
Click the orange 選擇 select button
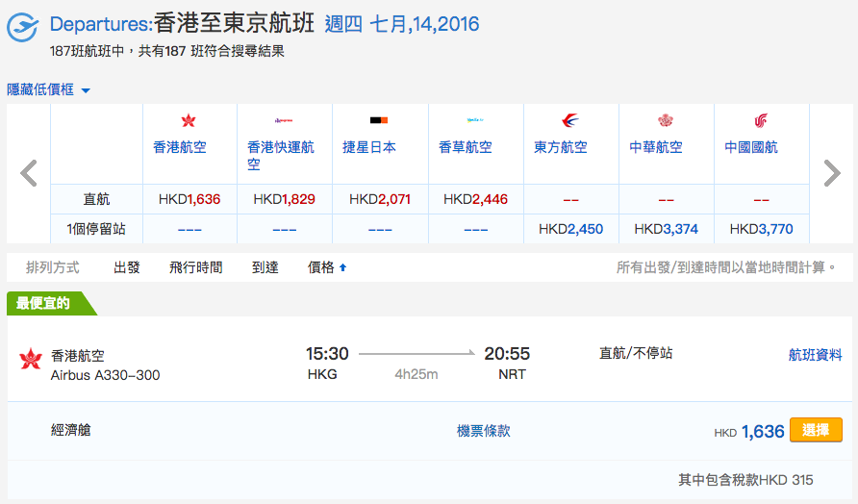[x=816, y=430]
